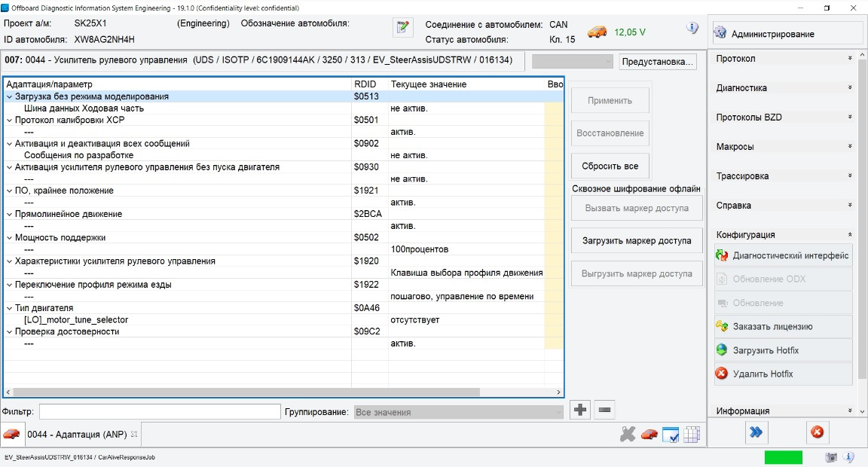
Task: Click the window with checkmark icon
Action: [671, 435]
